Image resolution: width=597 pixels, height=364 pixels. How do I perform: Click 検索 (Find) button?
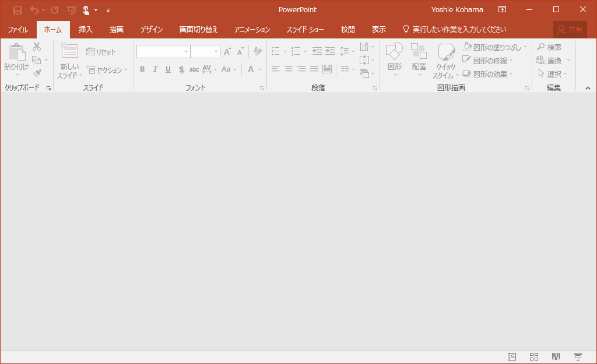pos(549,47)
